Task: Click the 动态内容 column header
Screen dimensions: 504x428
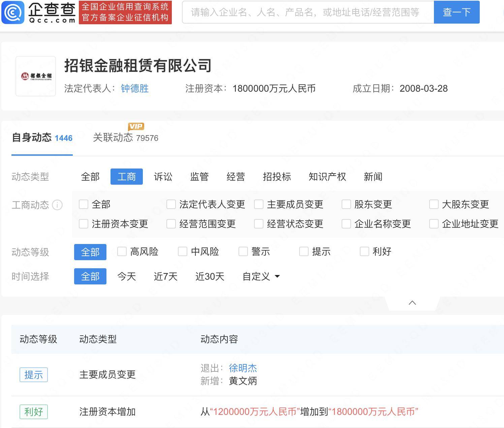Action: pyautogui.click(x=219, y=339)
